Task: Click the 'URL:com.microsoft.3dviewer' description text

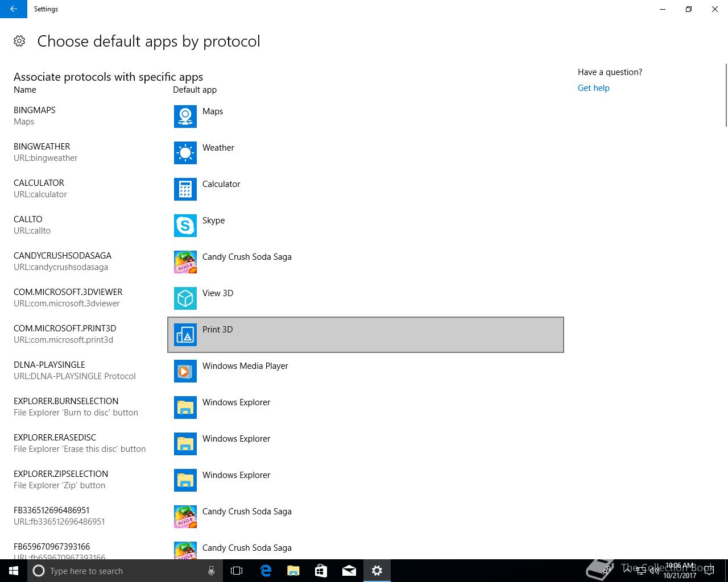Action: point(67,304)
